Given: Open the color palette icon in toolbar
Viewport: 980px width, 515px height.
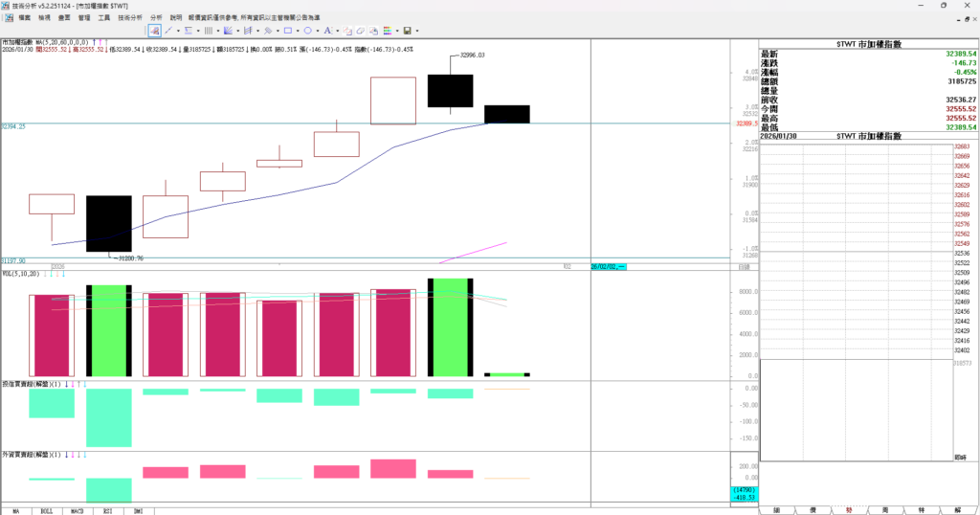Looking at the screenshot, I should coord(387,31).
